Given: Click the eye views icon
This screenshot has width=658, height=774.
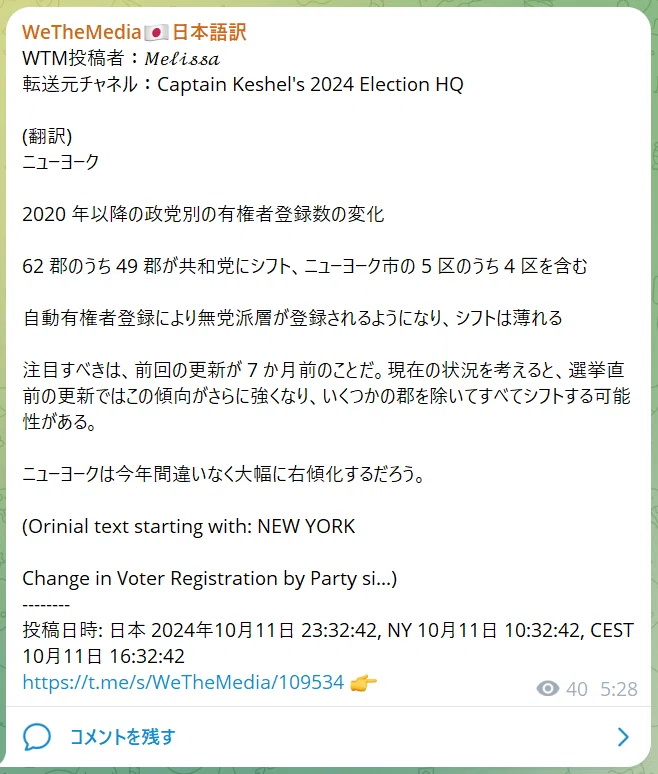Looking at the screenshot, I should pos(548,688).
